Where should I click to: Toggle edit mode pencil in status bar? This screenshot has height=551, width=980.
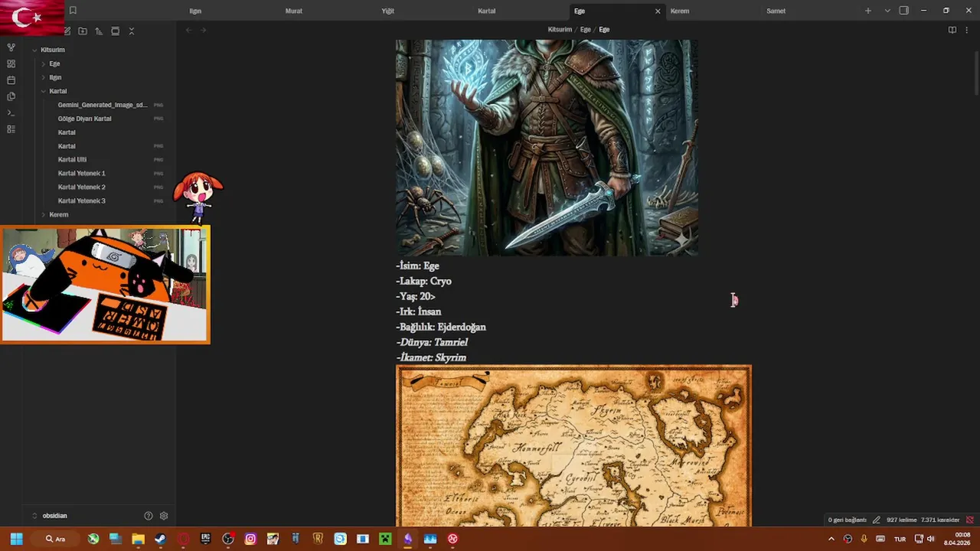point(876,520)
